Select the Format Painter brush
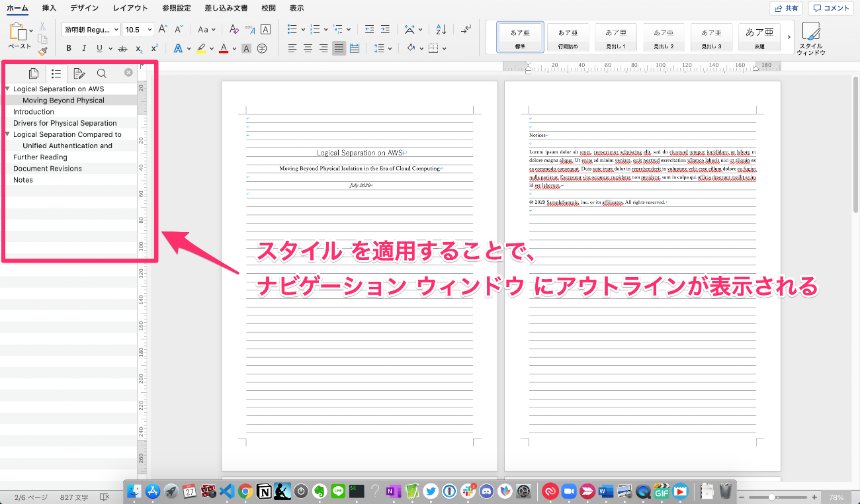 tap(42, 51)
